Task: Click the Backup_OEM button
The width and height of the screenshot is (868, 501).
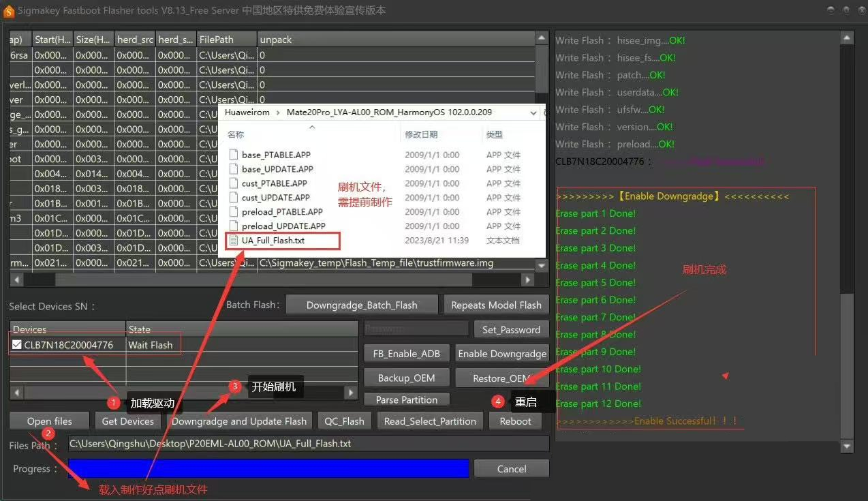Action: pyautogui.click(x=406, y=378)
